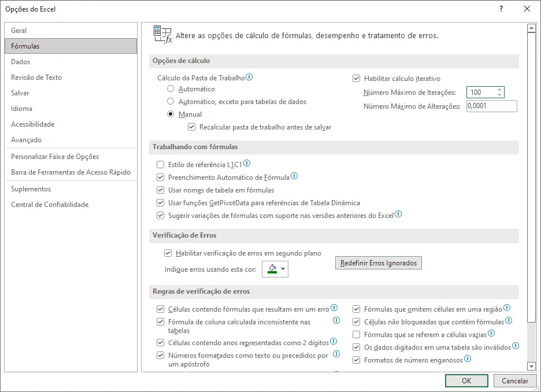541x392 pixels.
Task: Click the green error color fill swatch
Action: (x=272, y=269)
